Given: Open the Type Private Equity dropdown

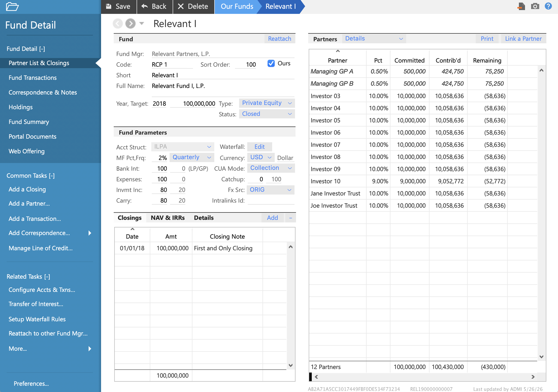Looking at the screenshot, I should coord(267,103).
